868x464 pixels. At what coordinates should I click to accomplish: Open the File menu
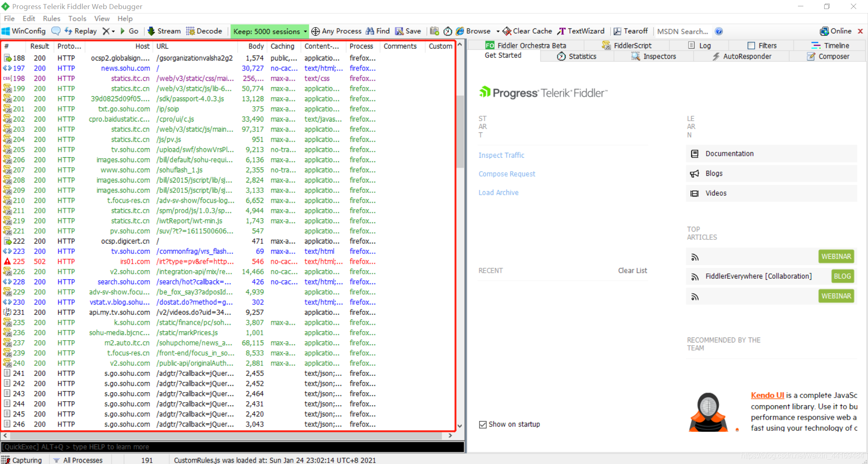point(9,19)
